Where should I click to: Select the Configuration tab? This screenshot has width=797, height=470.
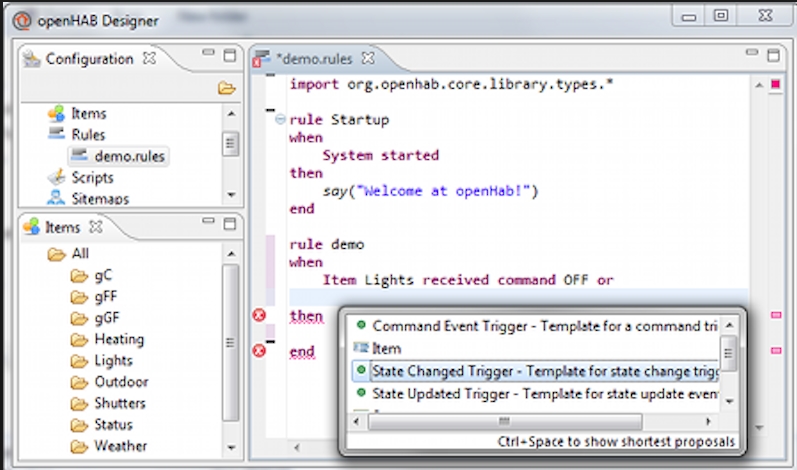point(89,59)
